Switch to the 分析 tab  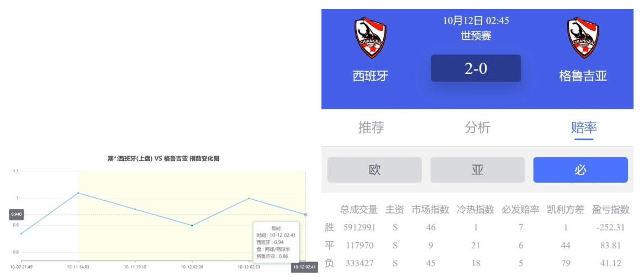tap(477, 127)
